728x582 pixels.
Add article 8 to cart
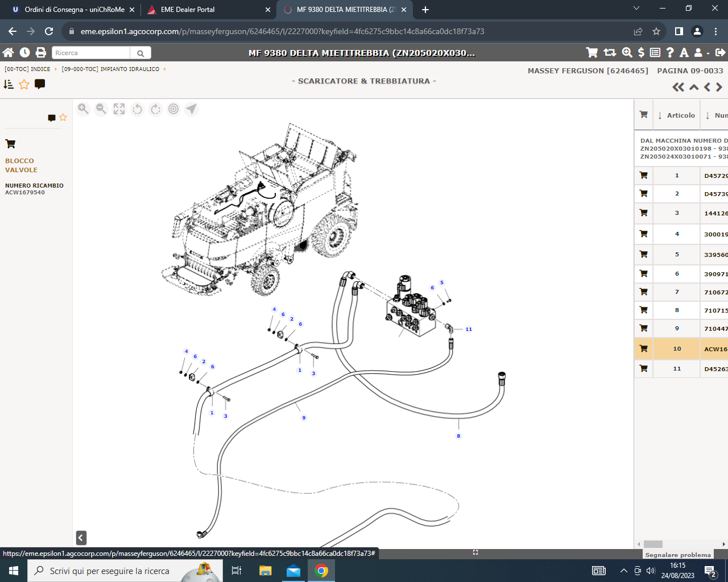[643, 310]
